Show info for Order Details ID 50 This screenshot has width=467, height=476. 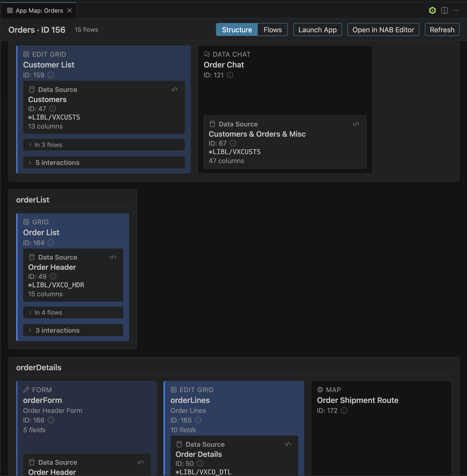tap(200, 463)
